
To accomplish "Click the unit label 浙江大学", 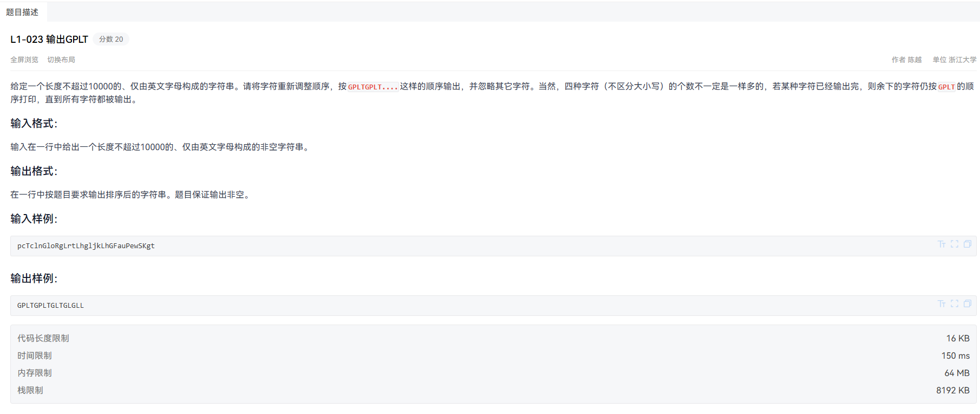I will click(963, 60).
